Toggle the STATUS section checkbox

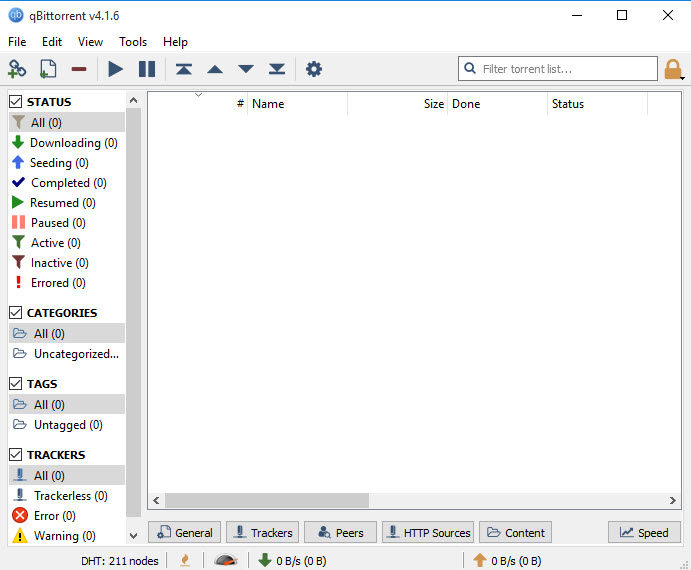coord(15,102)
